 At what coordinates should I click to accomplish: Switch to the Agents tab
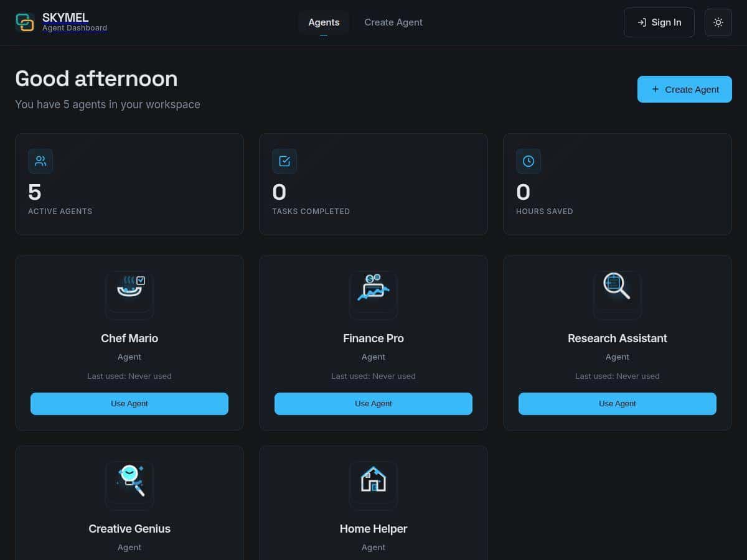tap(324, 22)
